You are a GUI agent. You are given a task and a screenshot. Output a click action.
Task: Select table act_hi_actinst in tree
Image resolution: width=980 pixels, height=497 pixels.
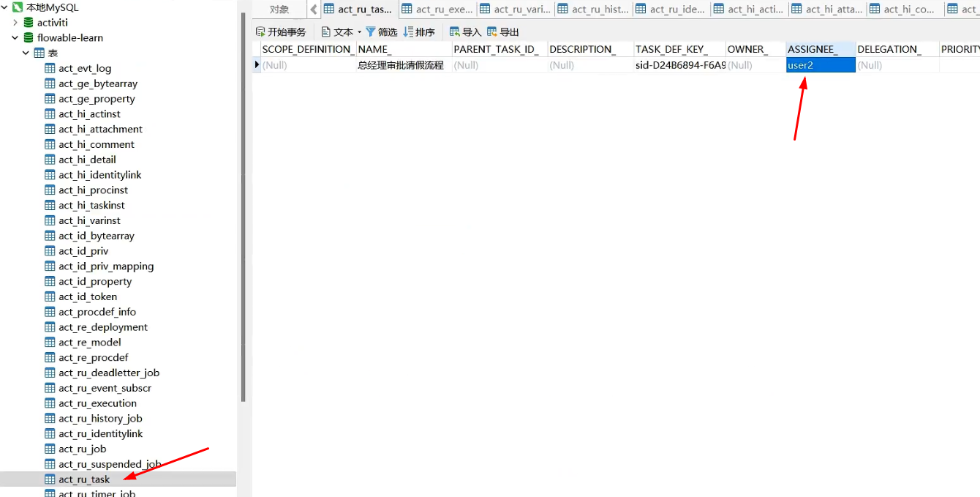pyautogui.click(x=89, y=114)
